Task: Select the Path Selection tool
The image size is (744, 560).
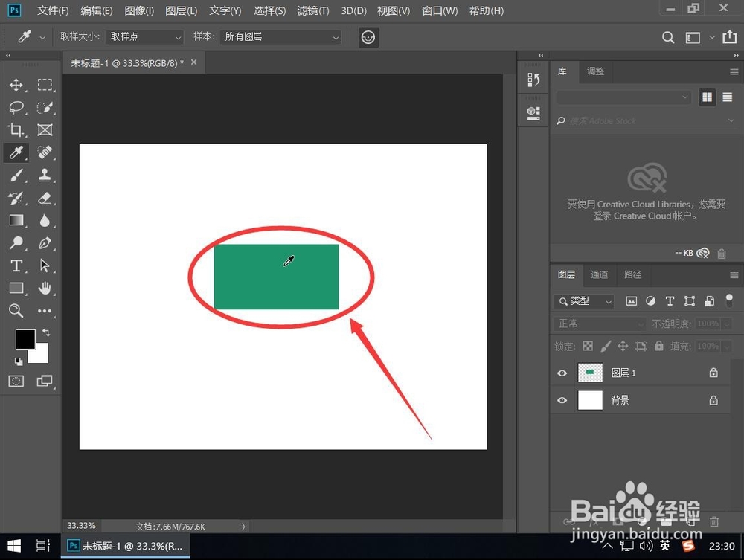Action: pos(45,265)
